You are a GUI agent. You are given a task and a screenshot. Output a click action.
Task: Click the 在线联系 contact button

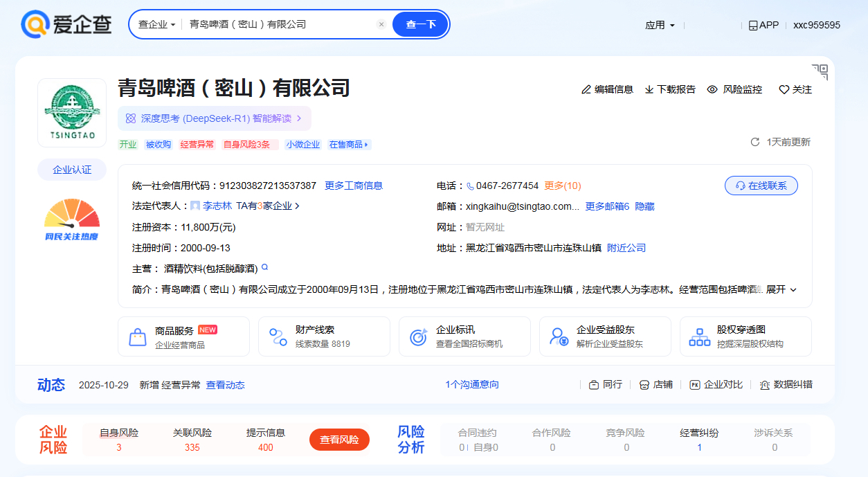click(761, 186)
